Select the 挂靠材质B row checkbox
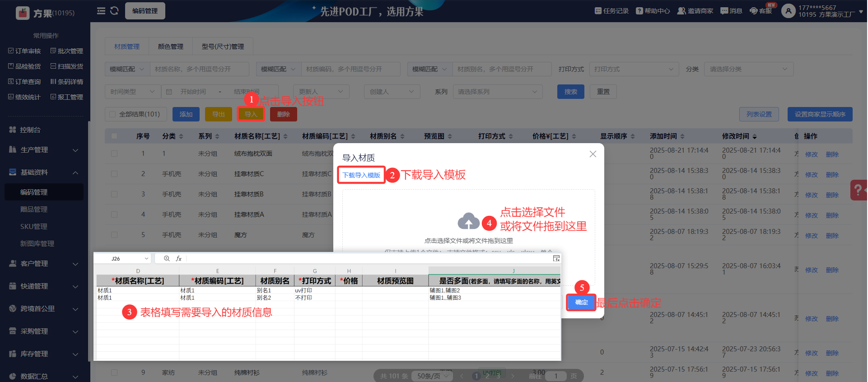 [x=114, y=194]
